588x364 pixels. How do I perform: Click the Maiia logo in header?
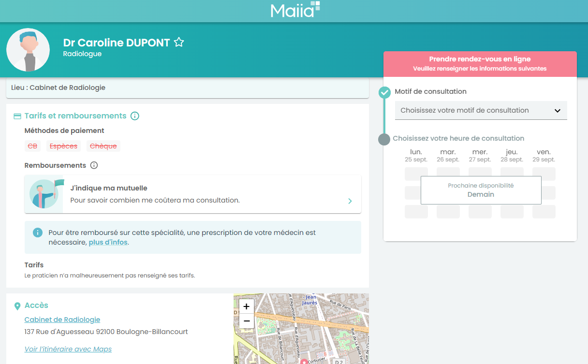[x=294, y=10]
